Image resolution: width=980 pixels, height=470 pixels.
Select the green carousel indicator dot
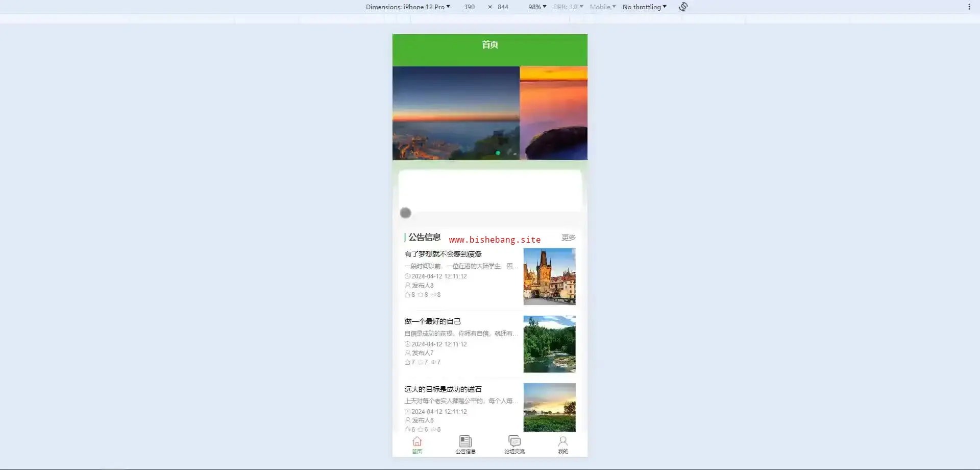498,153
